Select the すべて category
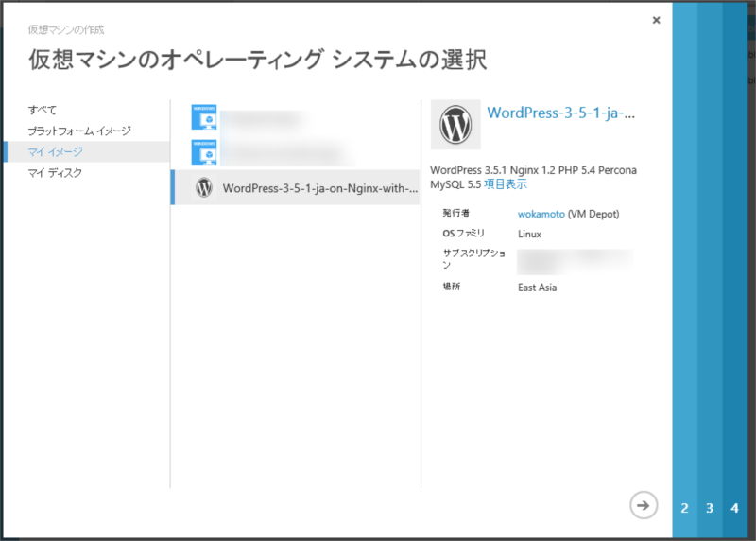Image resolution: width=756 pixels, height=541 pixels. pos(43,110)
